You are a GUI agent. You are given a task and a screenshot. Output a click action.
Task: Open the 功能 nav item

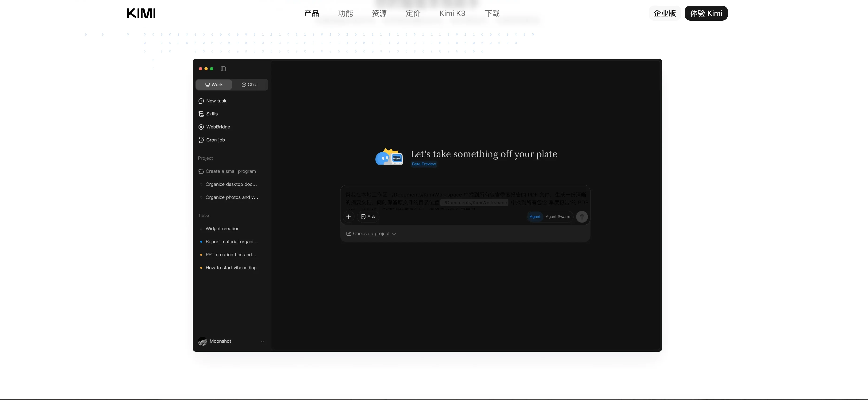[x=345, y=13]
